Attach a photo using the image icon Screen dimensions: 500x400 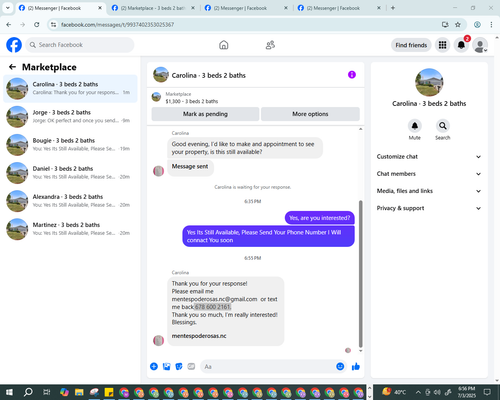click(166, 367)
